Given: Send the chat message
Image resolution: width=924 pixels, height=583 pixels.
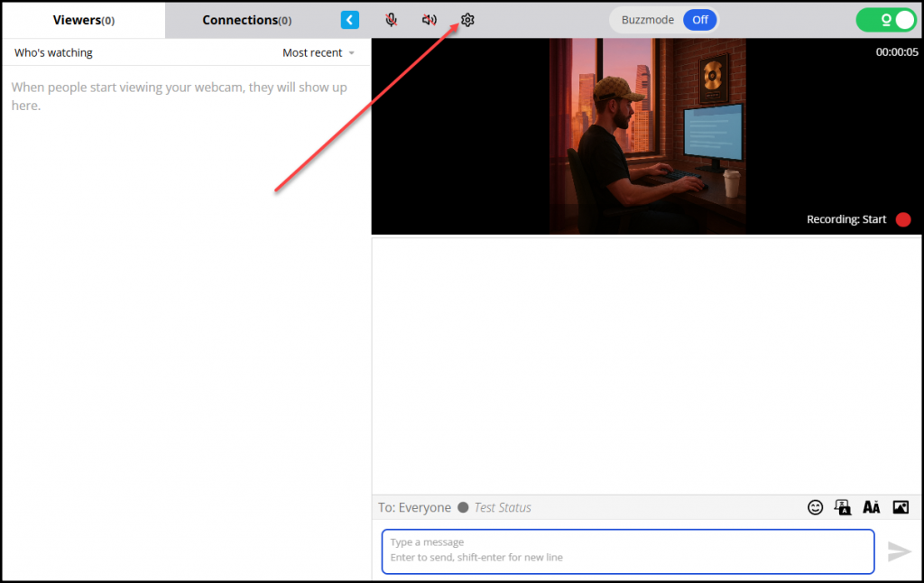Looking at the screenshot, I should tap(899, 551).
